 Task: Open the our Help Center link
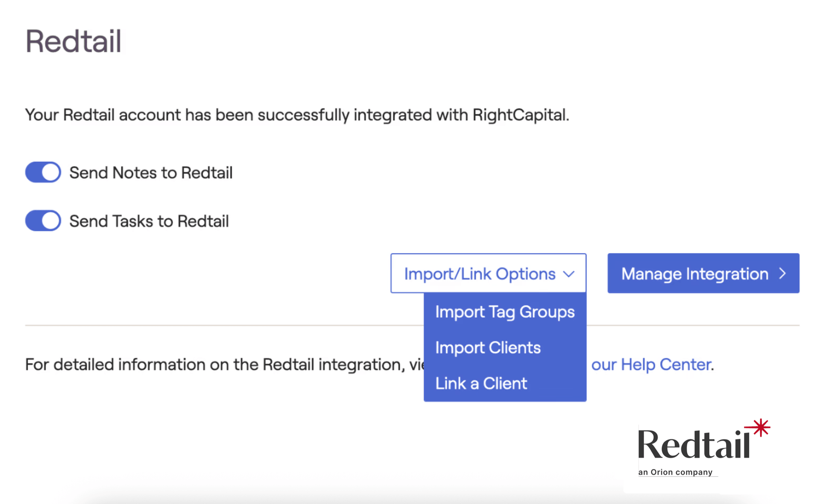(651, 364)
